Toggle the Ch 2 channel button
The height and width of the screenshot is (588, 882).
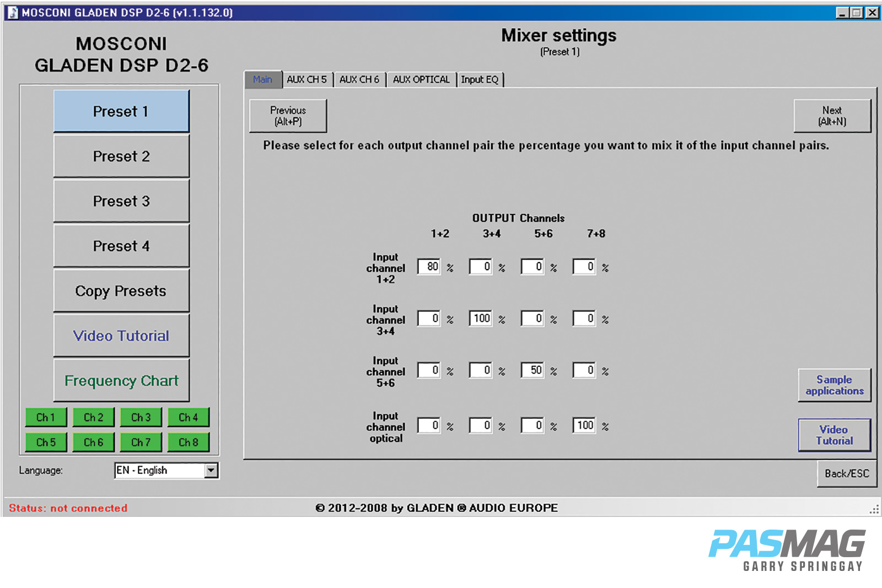pyautogui.click(x=93, y=417)
